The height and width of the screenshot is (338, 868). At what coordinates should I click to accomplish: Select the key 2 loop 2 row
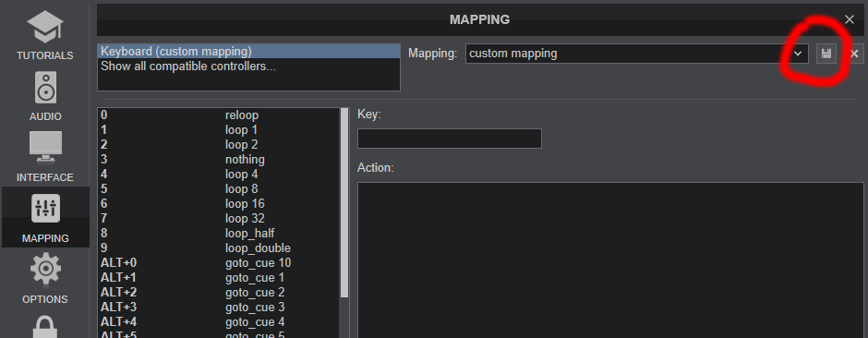[x=219, y=144]
